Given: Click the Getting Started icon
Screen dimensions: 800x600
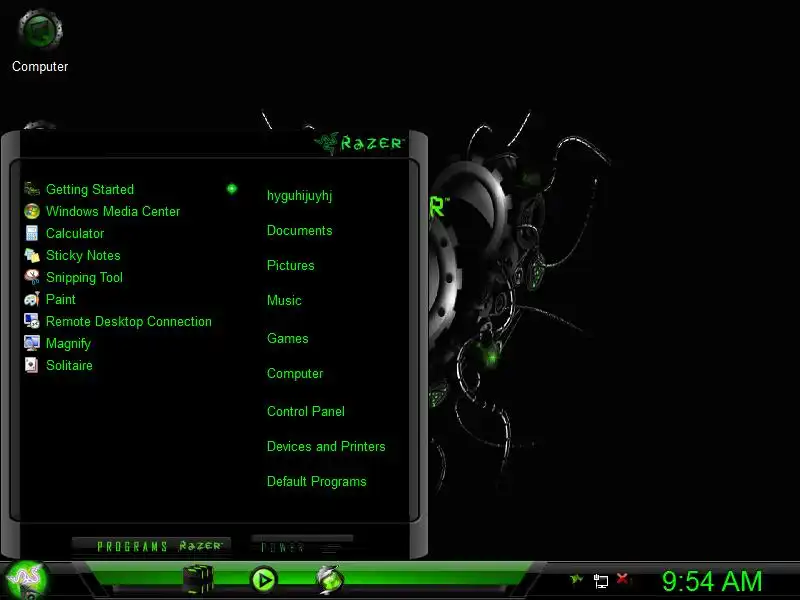Looking at the screenshot, I should [32, 189].
